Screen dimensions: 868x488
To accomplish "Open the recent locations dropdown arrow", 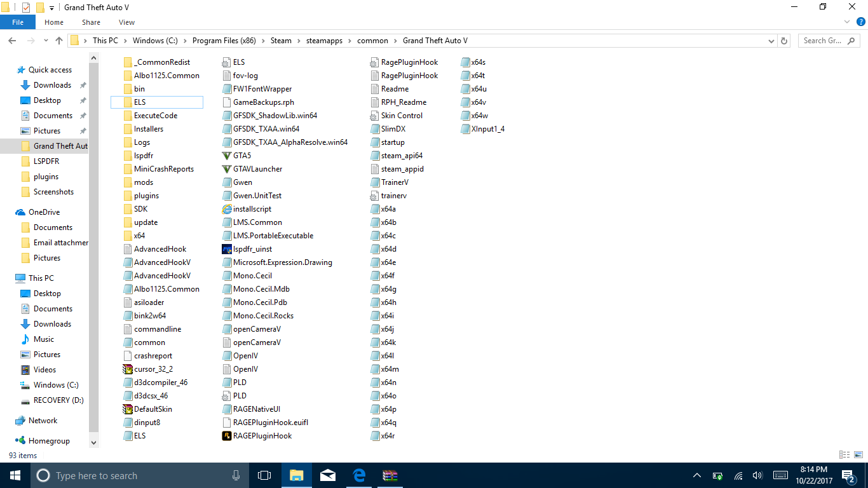I will 45,41.
